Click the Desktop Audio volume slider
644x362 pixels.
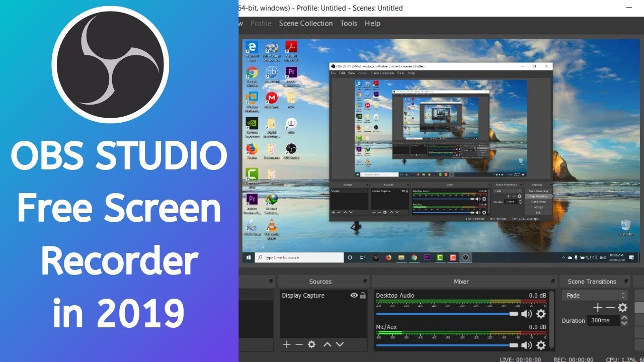pyautogui.click(x=447, y=314)
